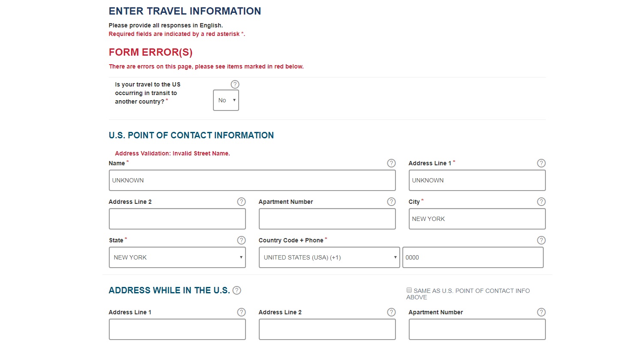Select the phone number field showing 0000
The height and width of the screenshot is (346, 644).
click(x=473, y=257)
